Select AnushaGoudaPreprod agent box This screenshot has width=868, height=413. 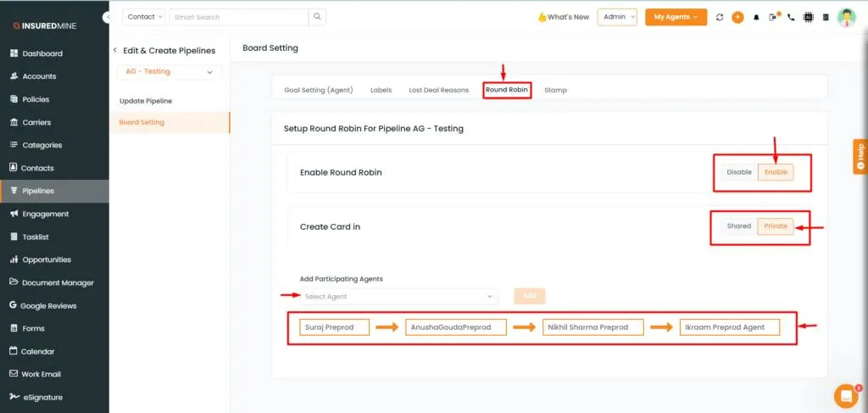point(456,327)
